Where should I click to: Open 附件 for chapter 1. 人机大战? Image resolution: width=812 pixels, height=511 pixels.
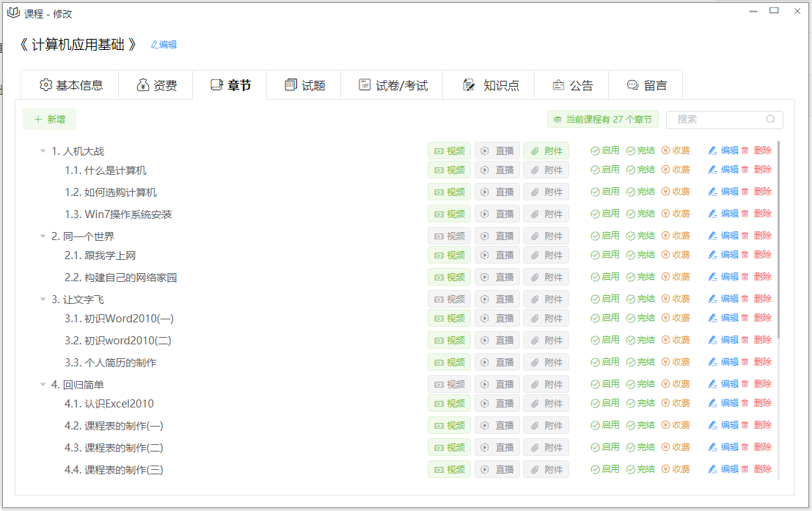[x=546, y=151]
